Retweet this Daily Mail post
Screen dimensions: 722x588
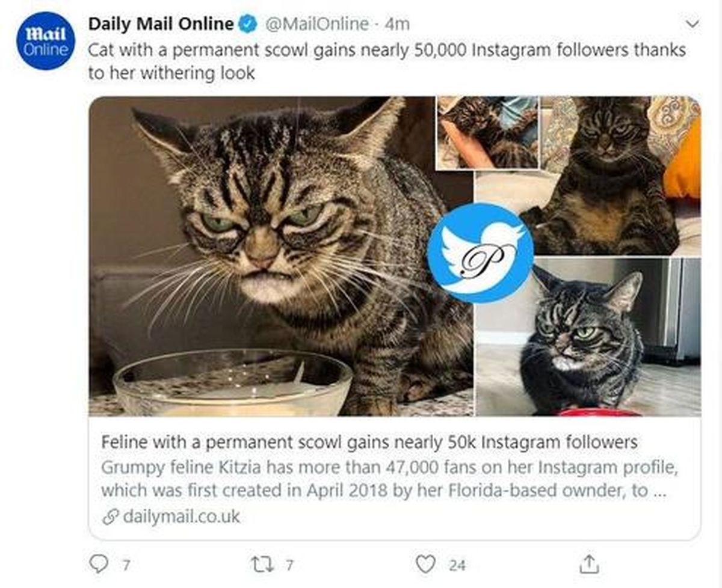pos(264,564)
